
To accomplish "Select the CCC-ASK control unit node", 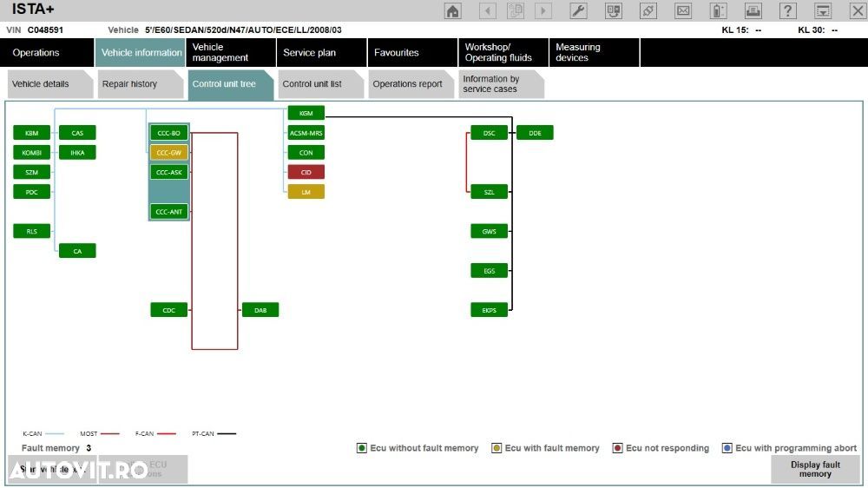I will coord(169,172).
